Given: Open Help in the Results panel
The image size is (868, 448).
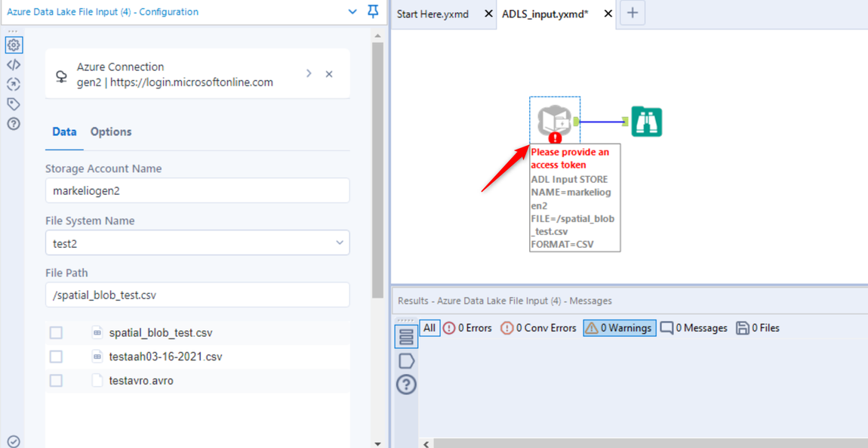Looking at the screenshot, I should click(406, 385).
